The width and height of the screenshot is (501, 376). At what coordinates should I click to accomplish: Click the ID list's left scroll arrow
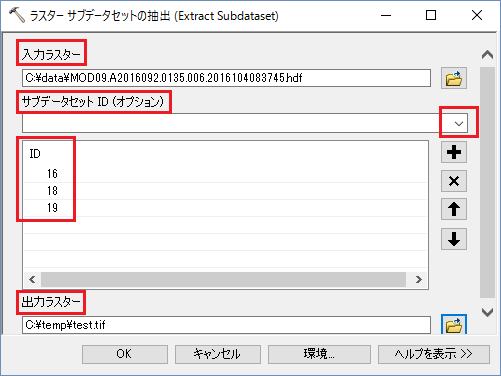click(32, 279)
